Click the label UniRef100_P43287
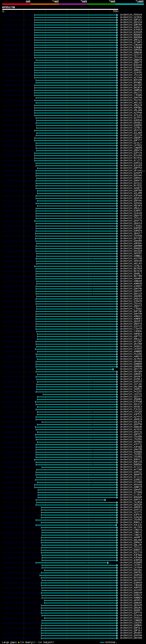Image resolution: width=146 pixels, height=644 pixels. click(131, 392)
